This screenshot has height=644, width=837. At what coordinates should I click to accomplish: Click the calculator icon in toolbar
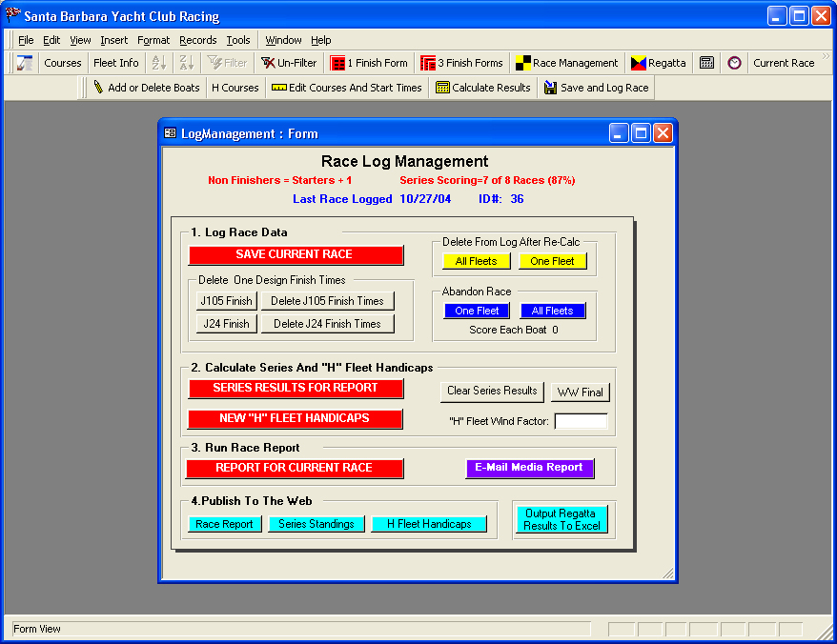tap(706, 63)
